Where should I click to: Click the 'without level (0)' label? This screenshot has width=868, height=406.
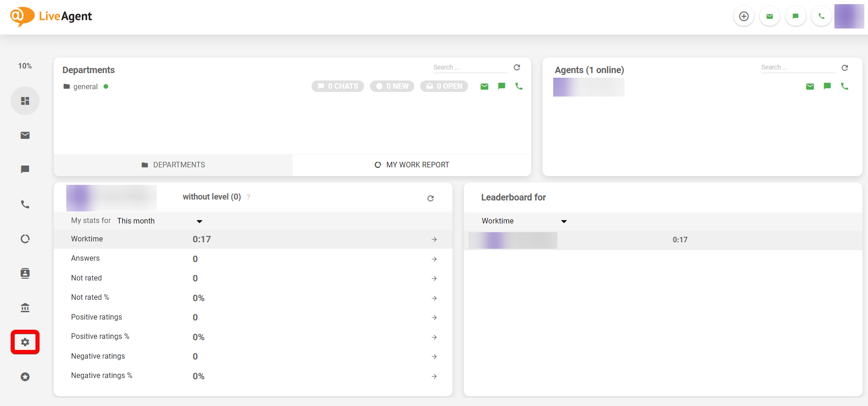[212, 197]
